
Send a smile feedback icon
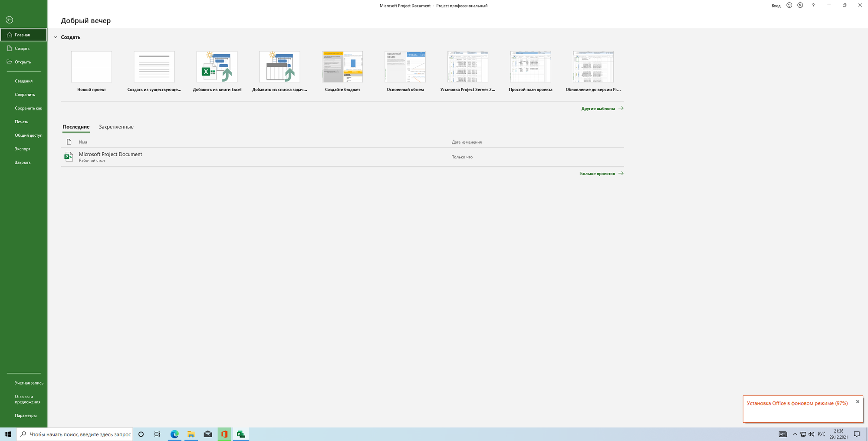pyautogui.click(x=789, y=5)
